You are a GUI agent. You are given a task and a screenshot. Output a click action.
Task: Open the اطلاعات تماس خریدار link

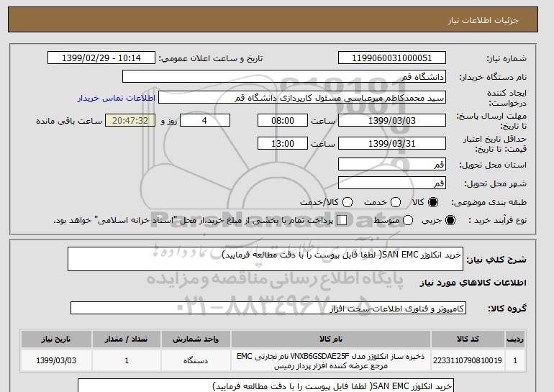[117, 98]
